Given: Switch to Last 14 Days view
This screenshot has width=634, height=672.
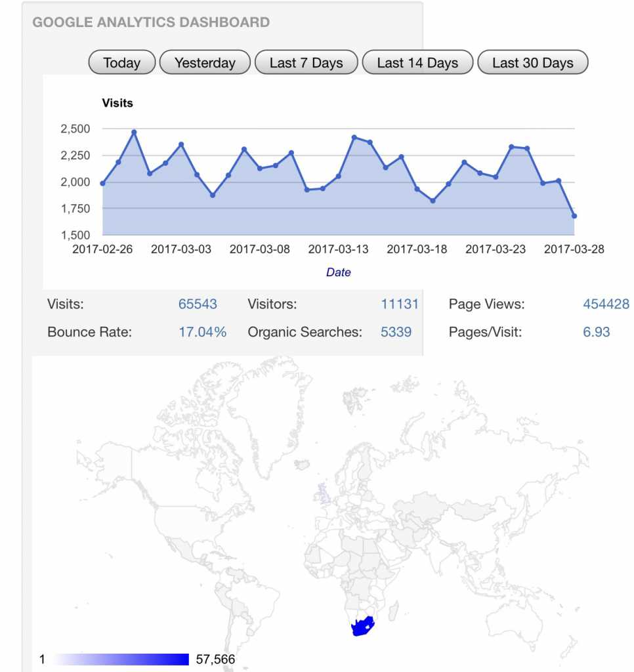Looking at the screenshot, I should coord(417,62).
